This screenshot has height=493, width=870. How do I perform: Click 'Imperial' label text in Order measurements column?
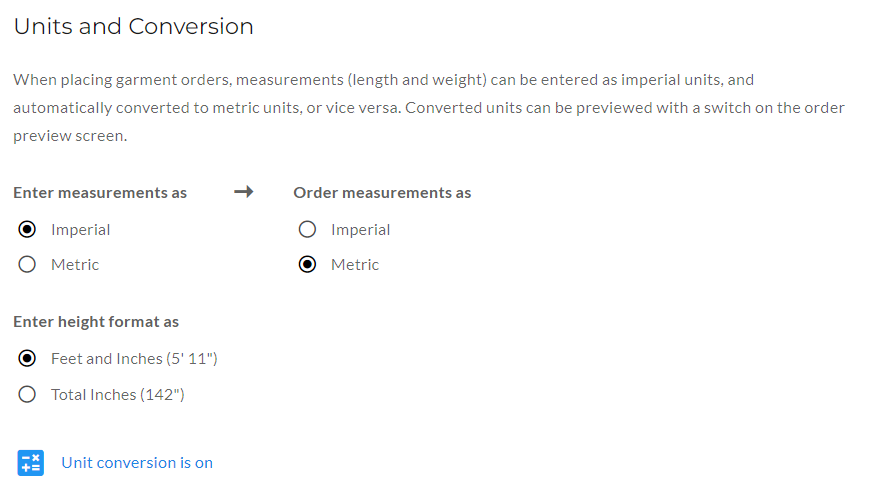361,230
